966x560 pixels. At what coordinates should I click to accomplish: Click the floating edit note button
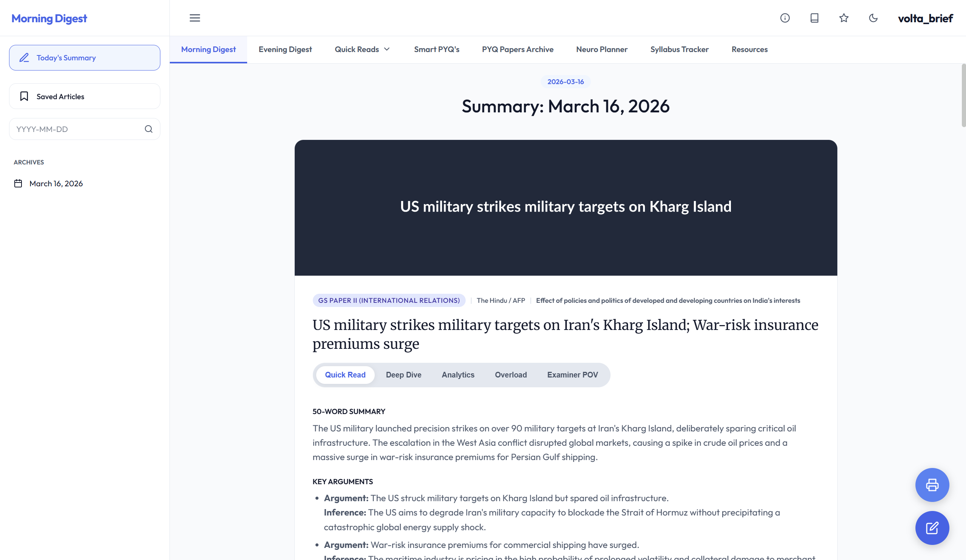tap(932, 528)
